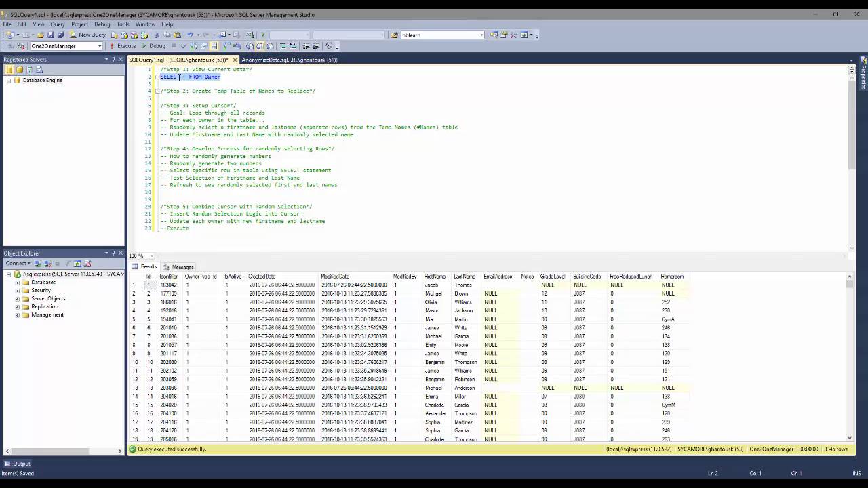
Task: Click the Find in Files icon left of bblearn
Action: point(394,35)
